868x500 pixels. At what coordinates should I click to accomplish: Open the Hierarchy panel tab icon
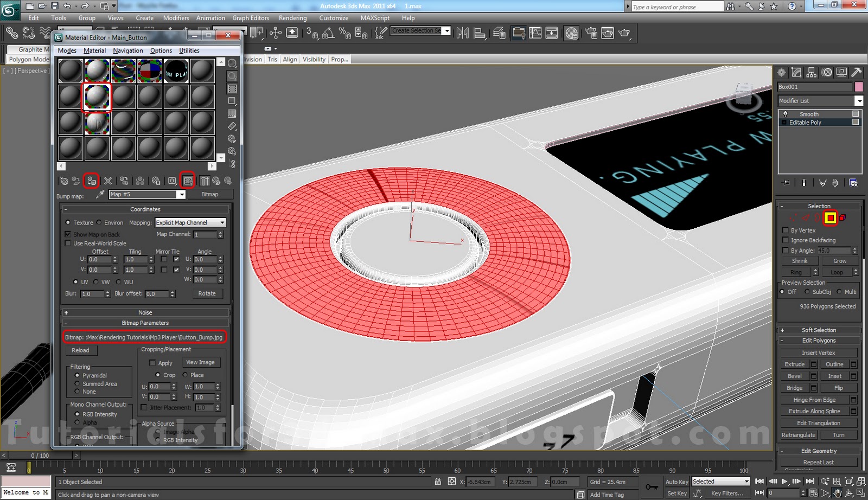(811, 72)
